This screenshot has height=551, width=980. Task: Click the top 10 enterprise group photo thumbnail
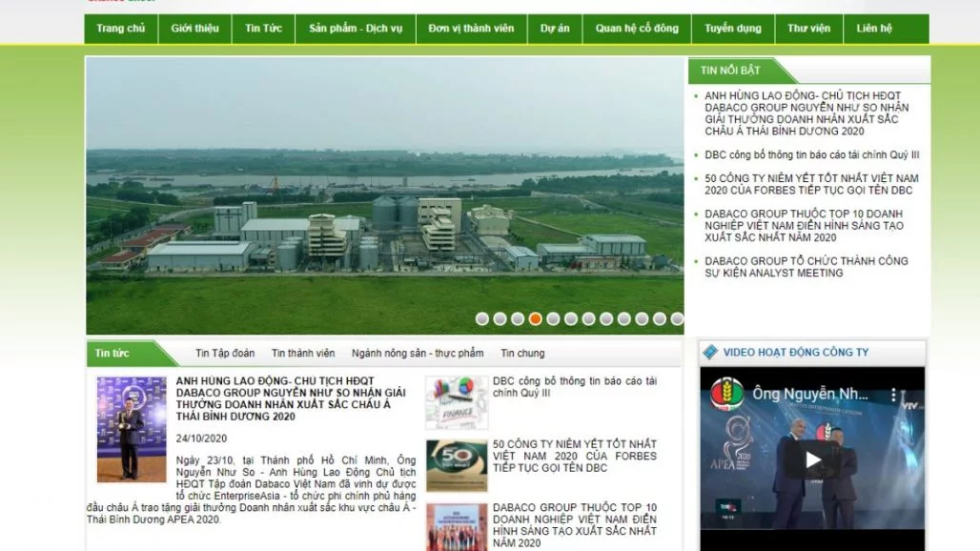coord(457,527)
